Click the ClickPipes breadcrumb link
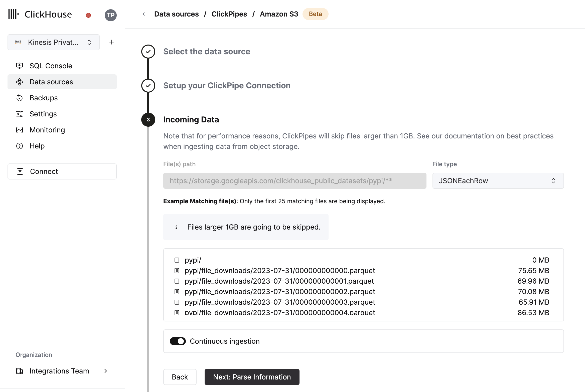 [229, 14]
